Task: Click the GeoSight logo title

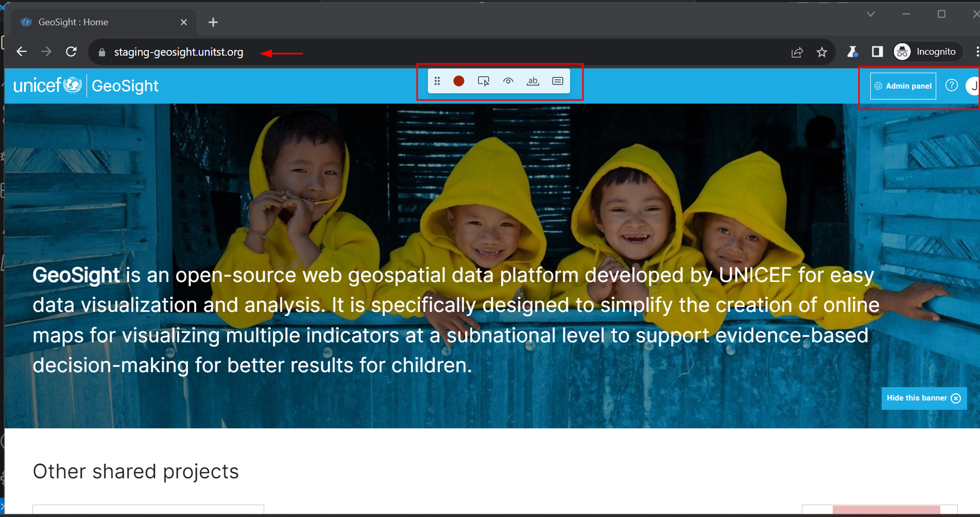Action: pyautogui.click(x=125, y=86)
